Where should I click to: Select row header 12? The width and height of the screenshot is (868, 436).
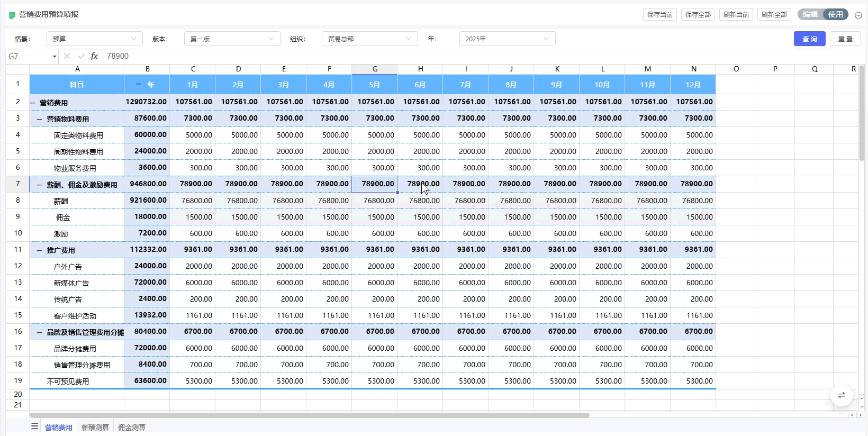click(17, 266)
